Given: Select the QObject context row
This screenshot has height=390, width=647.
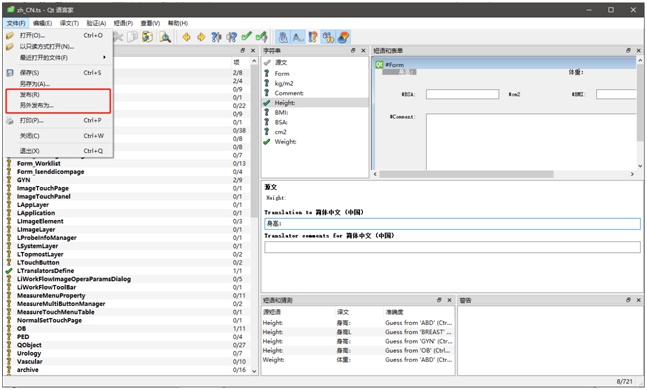Looking at the screenshot, I should point(29,345).
